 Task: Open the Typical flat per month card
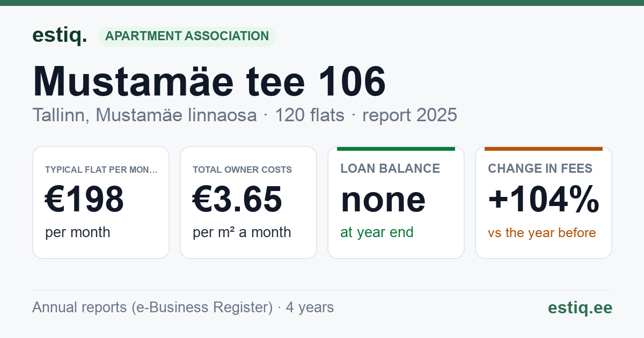(x=101, y=202)
